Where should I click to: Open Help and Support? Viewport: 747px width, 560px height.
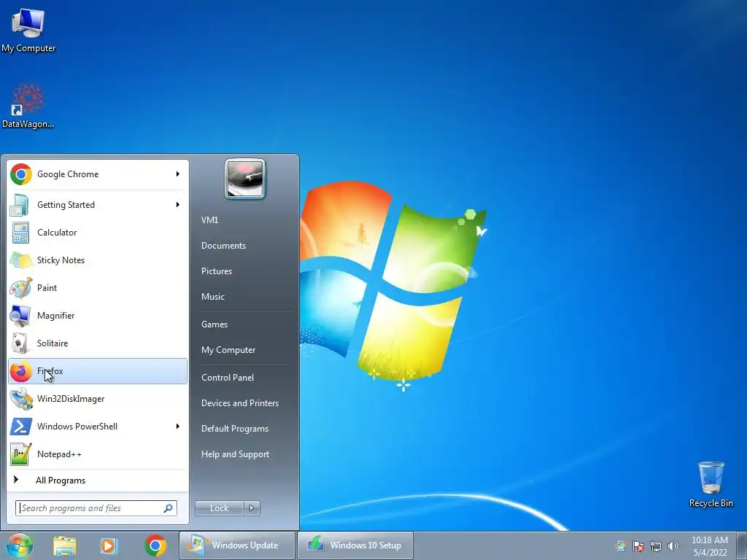(x=236, y=454)
